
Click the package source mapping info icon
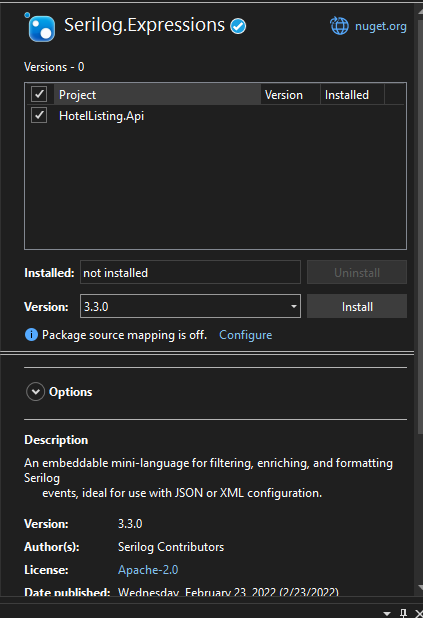point(31,335)
